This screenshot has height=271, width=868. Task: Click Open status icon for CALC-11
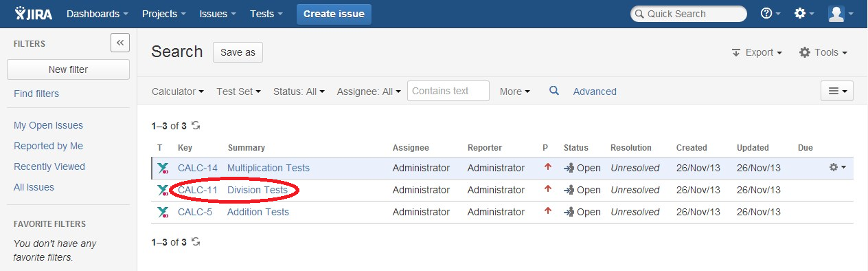coord(569,190)
